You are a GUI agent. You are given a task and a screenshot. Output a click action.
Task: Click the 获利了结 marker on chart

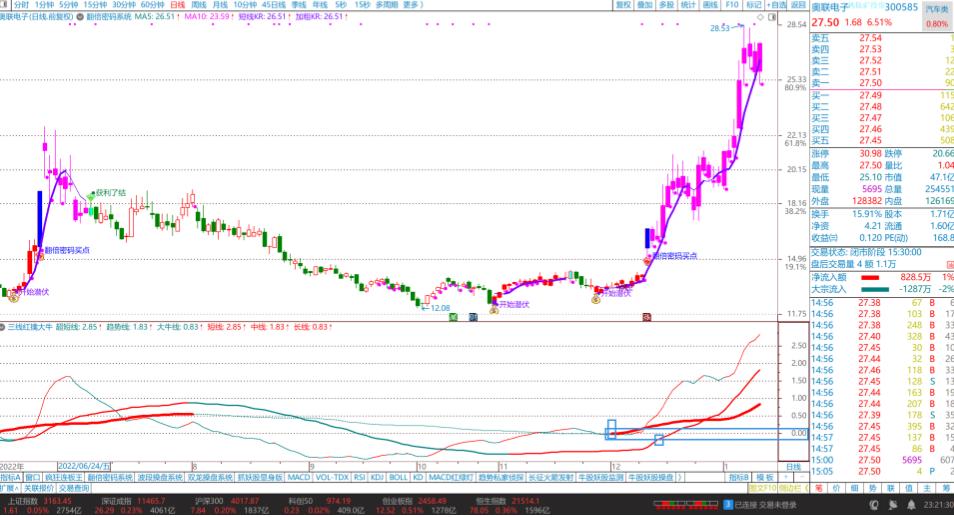tap(111, 192)
